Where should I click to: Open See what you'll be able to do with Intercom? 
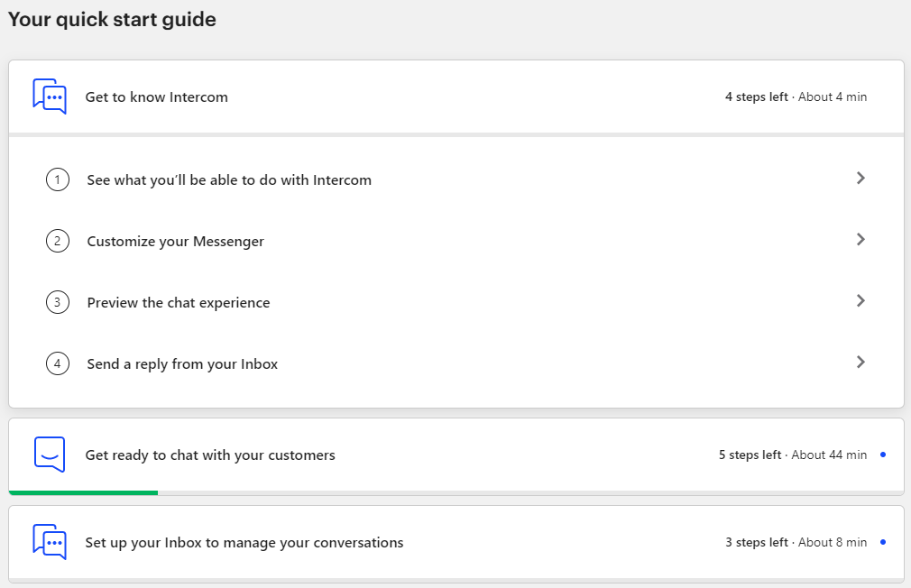[x=456, y=179]
